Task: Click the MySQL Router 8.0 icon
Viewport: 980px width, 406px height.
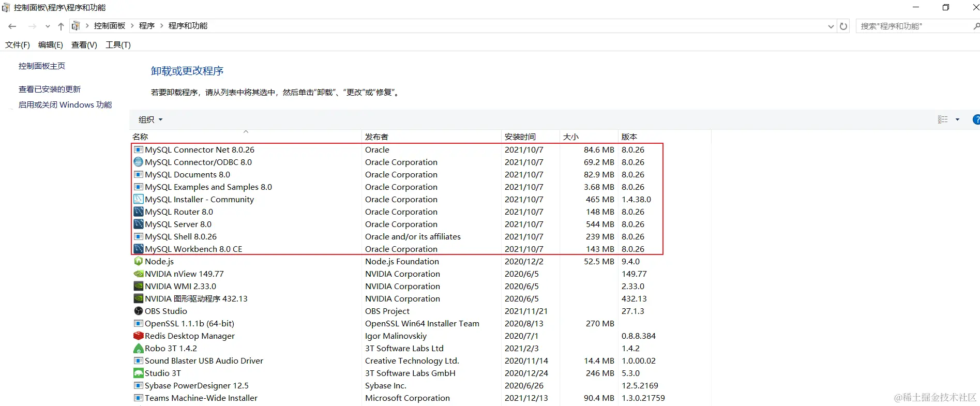Action: [x=139, y=212]
